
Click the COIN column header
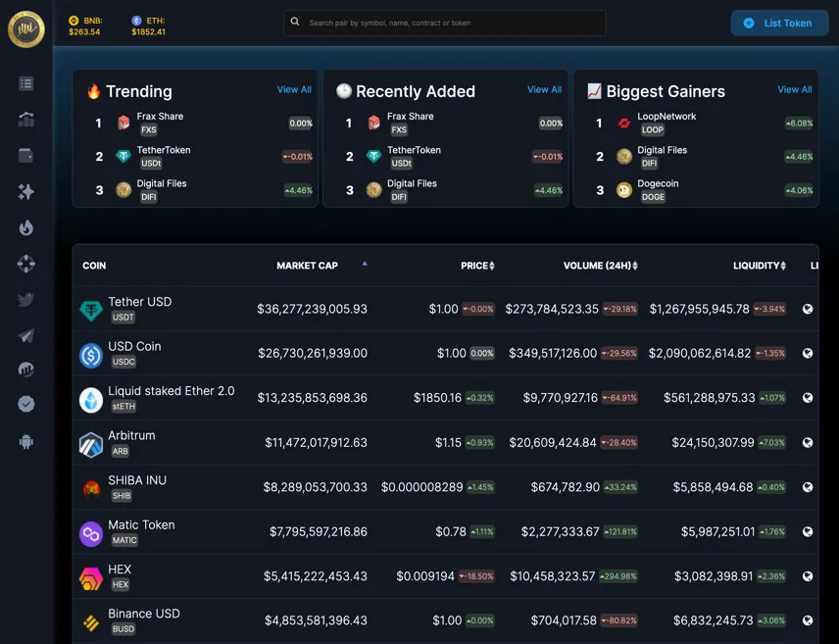pos(94,266)
